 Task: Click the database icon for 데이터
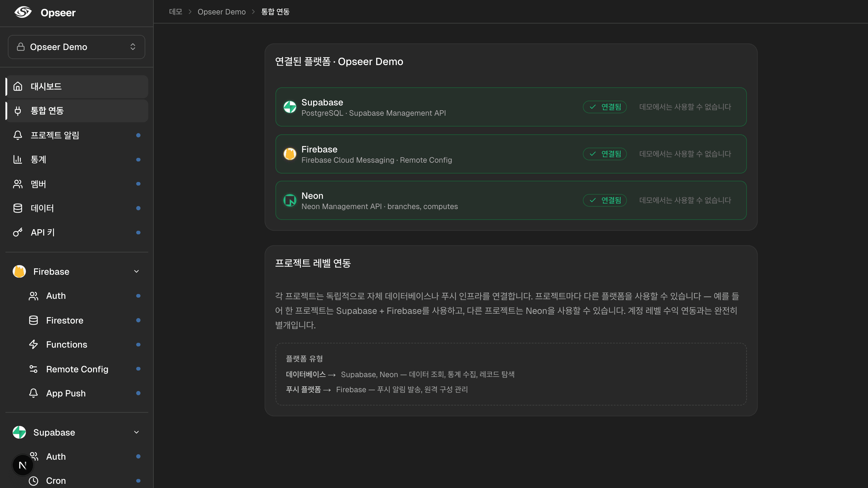tap(17, 208)
